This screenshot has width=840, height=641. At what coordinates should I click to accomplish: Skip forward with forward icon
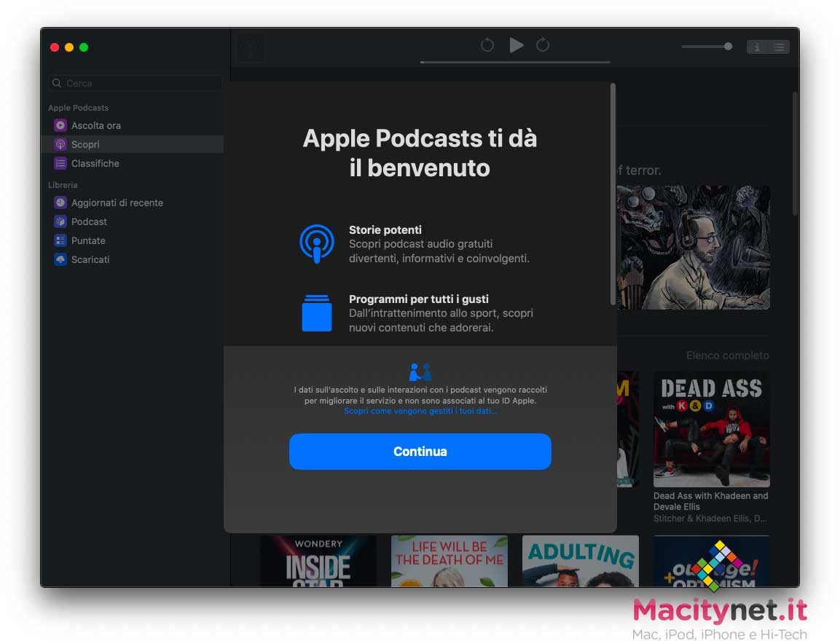coord(543,45)
